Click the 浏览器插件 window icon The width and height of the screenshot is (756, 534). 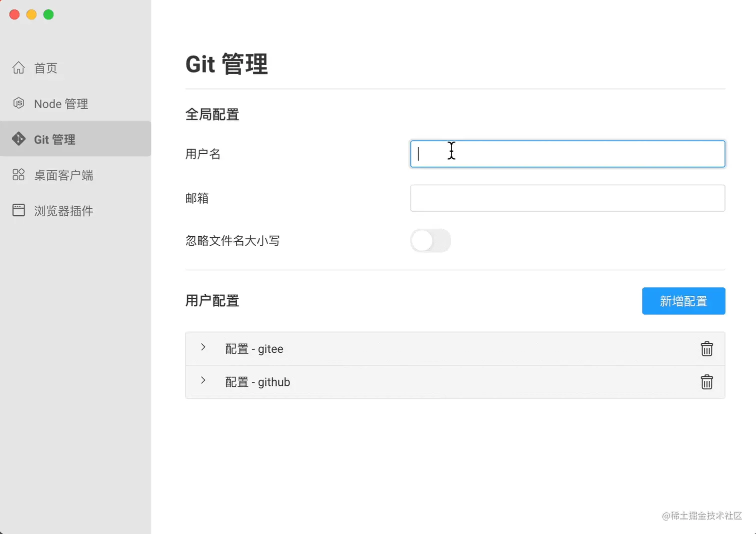point(18,210)
